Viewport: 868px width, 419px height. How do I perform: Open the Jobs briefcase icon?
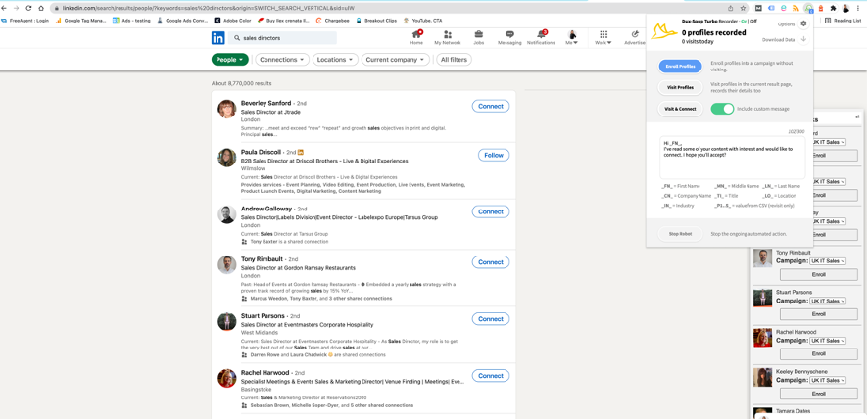coord(478,35)
